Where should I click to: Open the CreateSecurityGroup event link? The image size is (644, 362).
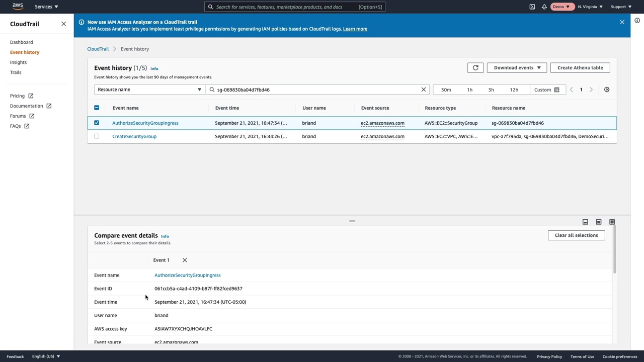coord(134,136)
